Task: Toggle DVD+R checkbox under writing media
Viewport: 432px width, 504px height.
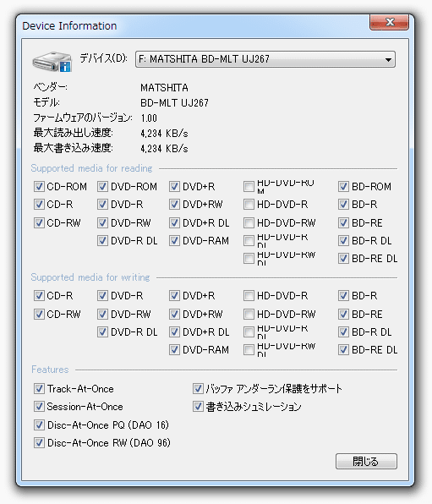Action: pos(174,295)
